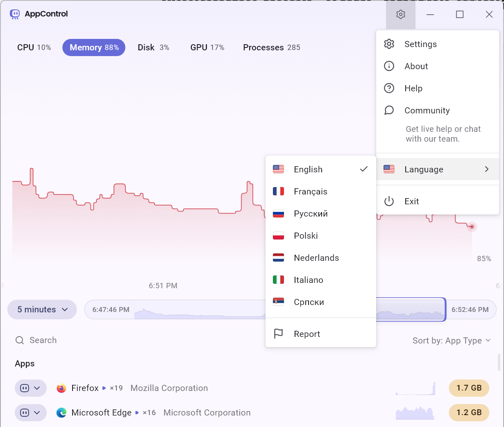Image resolution: width=504 pixels, height=427 pixels.
Task: Click the Firefox app icon
Action: tap(61, 388)
